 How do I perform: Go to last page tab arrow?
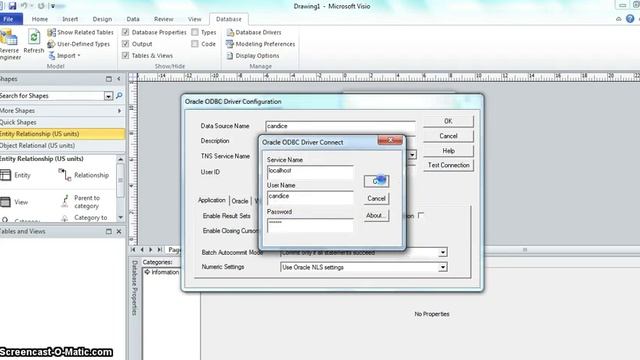160,249
